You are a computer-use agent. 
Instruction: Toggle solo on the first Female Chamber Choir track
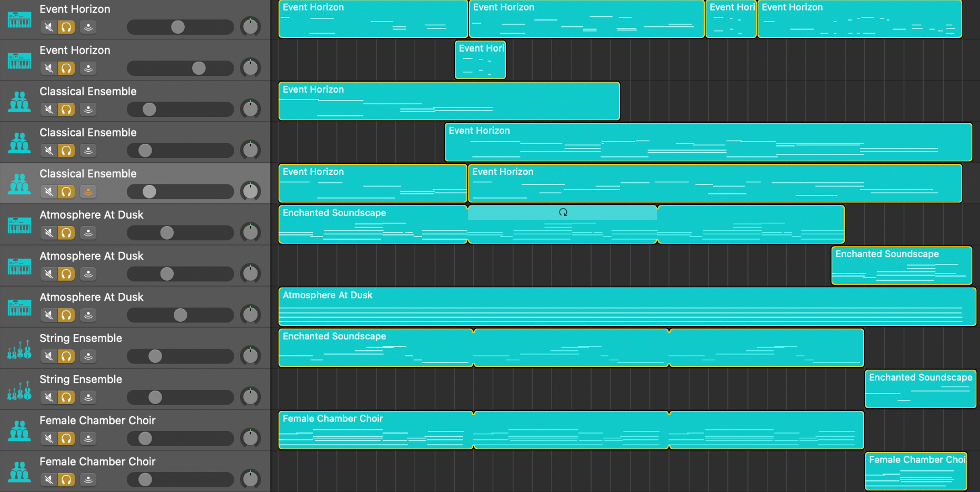(x=66, y=438)
